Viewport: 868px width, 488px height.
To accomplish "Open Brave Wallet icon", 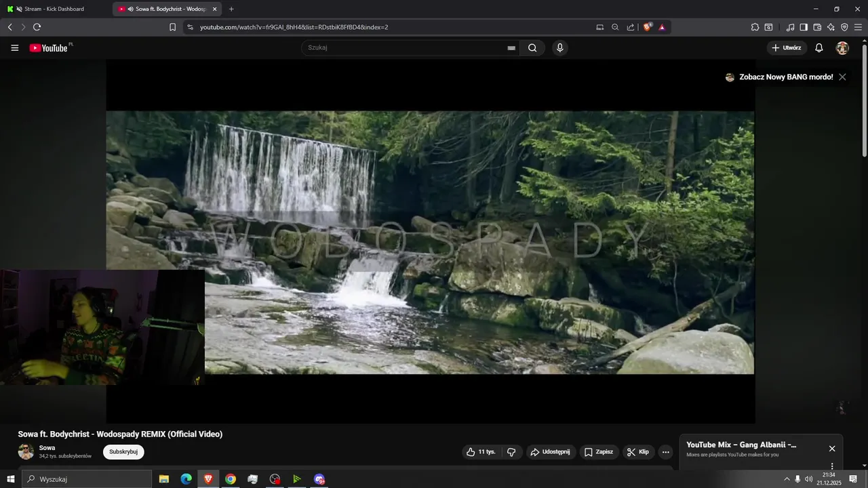I will [x=817, y=27].
